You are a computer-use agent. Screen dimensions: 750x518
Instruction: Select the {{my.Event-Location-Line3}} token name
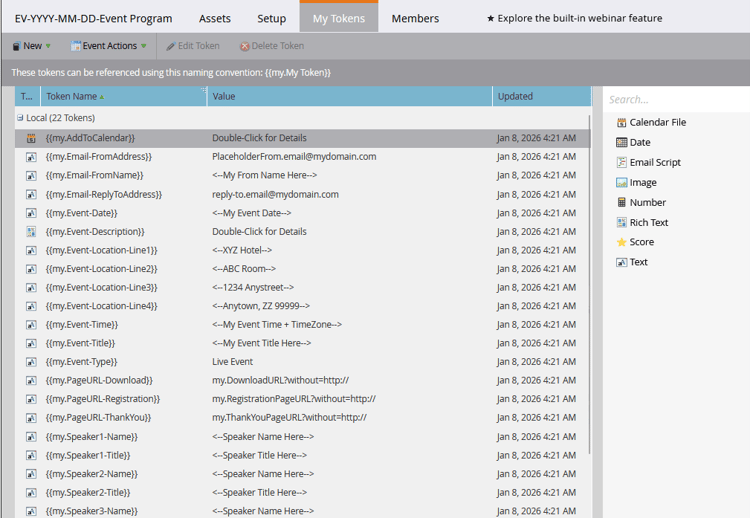tap(101, 287)
